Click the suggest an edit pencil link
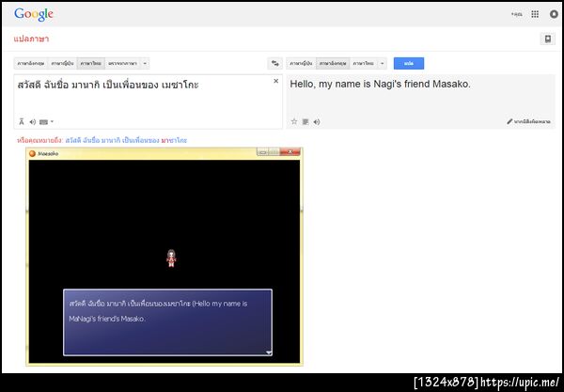Screen dimensions: 564x392 (x=528, y=121)
